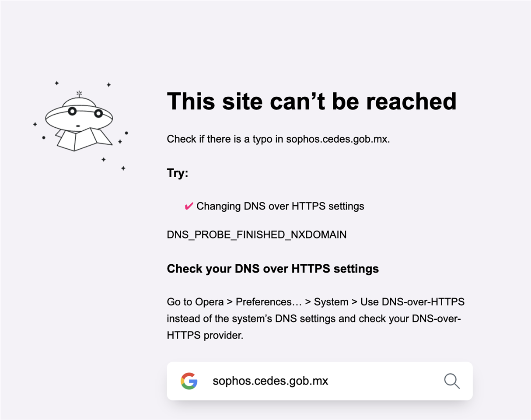Click the magnifying glass search icon

click(452, 381)
